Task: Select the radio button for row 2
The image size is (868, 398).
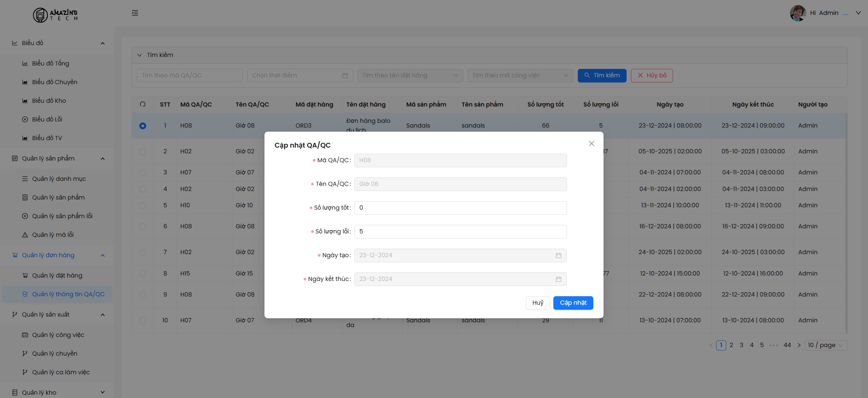Action: pyautogui.click(x=143, y=152)
